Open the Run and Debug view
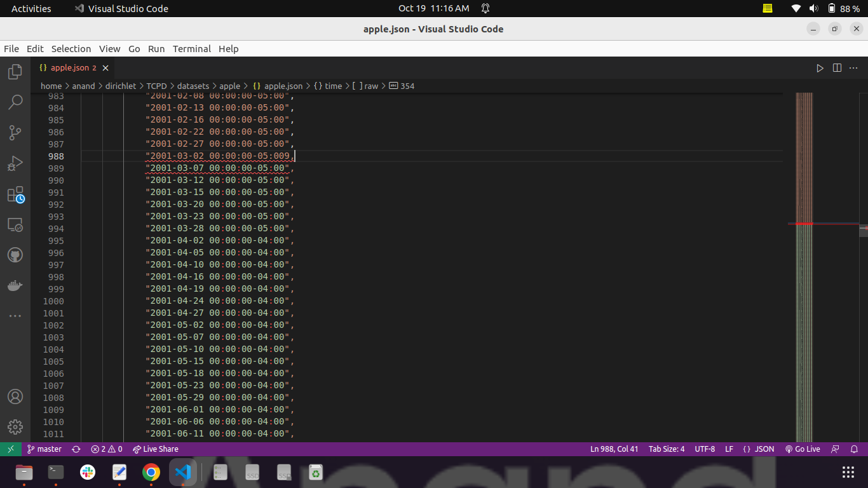 point(14,163)
